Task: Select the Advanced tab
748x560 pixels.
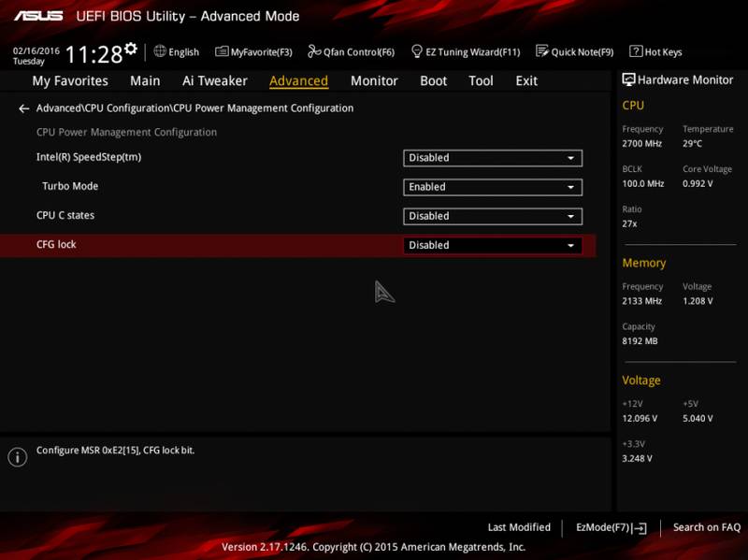Action: pos(298,81)
